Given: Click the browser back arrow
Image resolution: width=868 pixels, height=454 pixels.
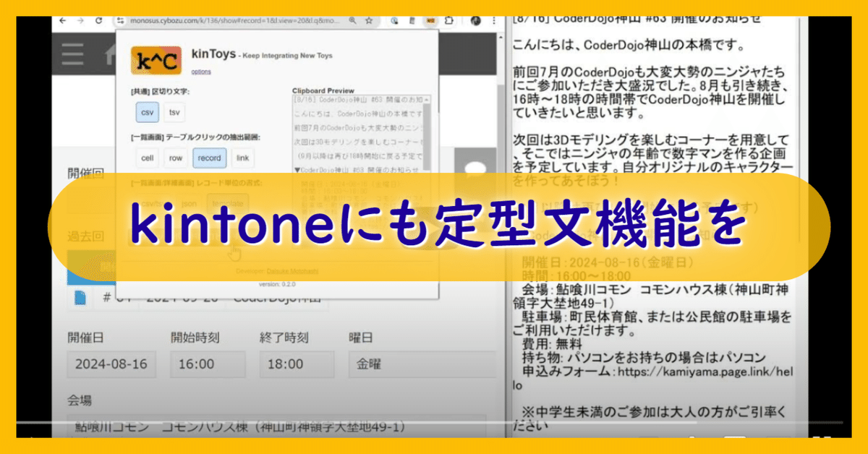Looking at the screenshot, I should [63, 21].
